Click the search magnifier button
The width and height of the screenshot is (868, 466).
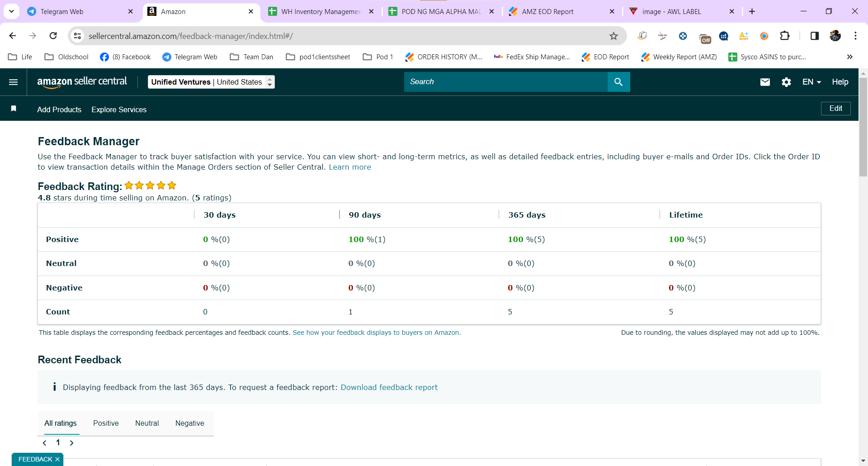pyautogui.click(x=618, y=82)
